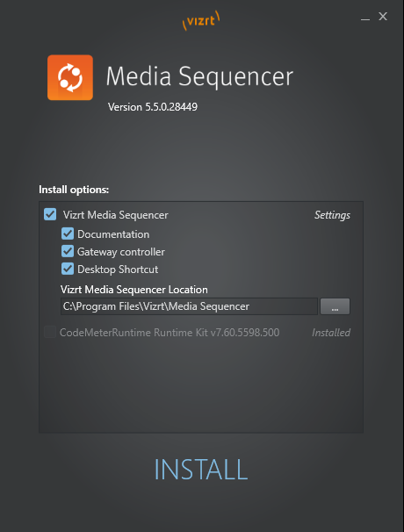Click the Desktop Shortcut label text
Screen dimensions: 404x532
(118, 270)
